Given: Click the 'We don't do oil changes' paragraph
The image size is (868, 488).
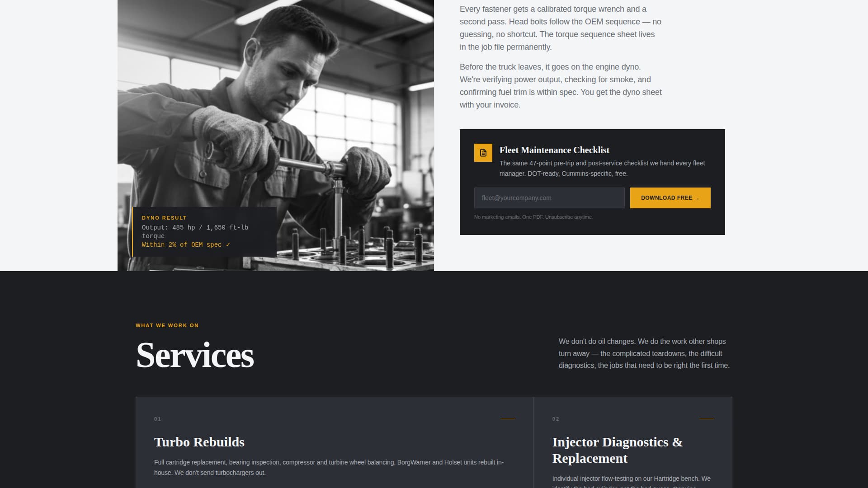Looking at the screenshot, I should 644,353.
